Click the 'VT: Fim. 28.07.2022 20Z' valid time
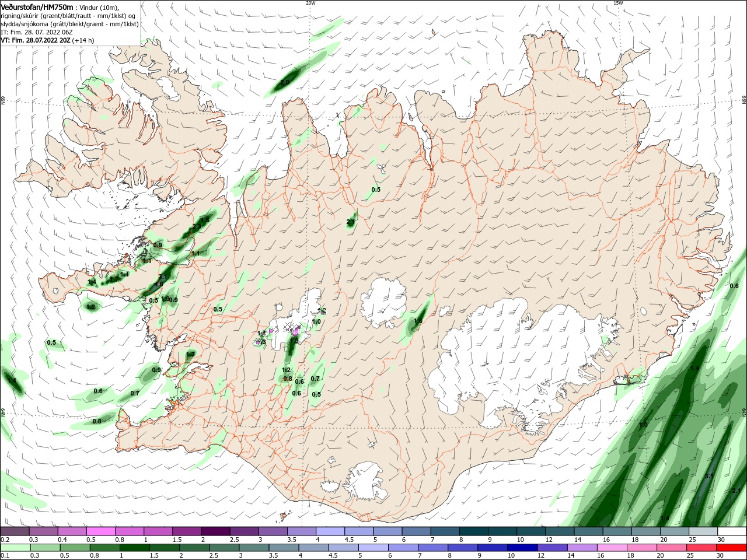 tap(36, 40)
